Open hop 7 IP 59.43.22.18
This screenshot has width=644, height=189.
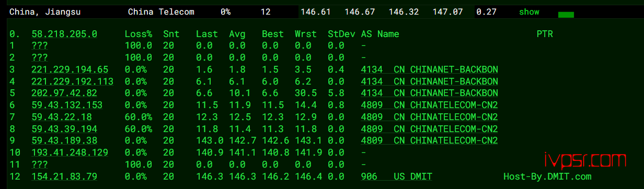(x=62, y=117)
